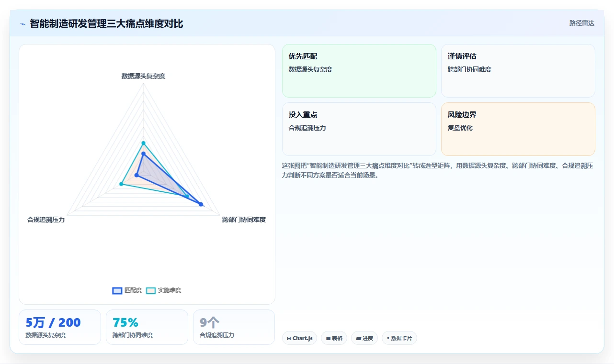Click the 75% stat card

coord(147,327)
